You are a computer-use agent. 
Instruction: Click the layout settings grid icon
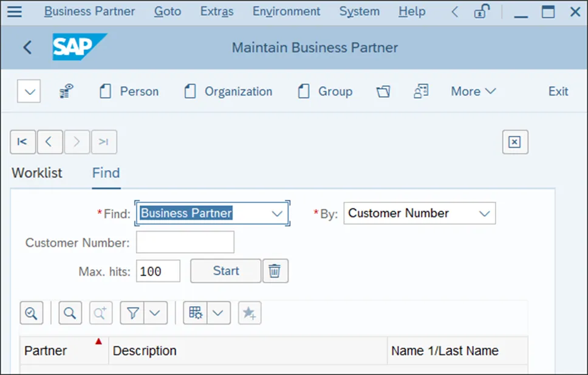point(195,312)
